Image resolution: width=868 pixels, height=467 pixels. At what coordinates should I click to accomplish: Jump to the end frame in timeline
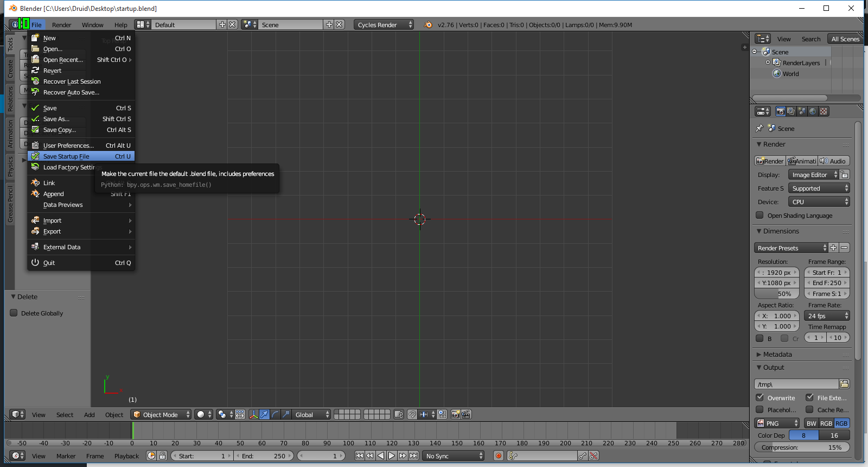[413, 456]
